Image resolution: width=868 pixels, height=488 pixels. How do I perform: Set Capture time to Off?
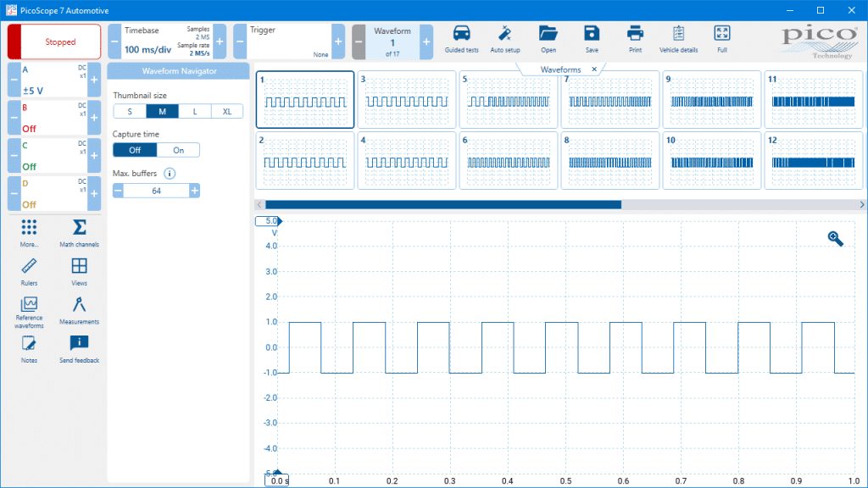point(135,150)
